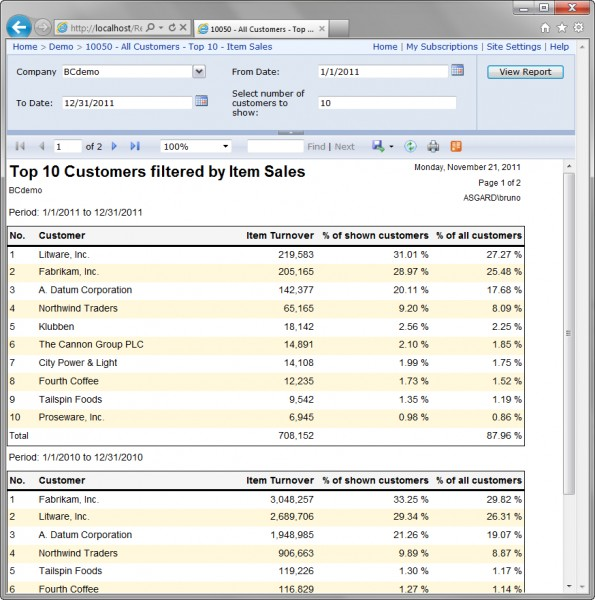This screenshot has height=600, width=595.
Task: Click Item Turnover header in 2011 table
Action: click(x=280, y=235)
